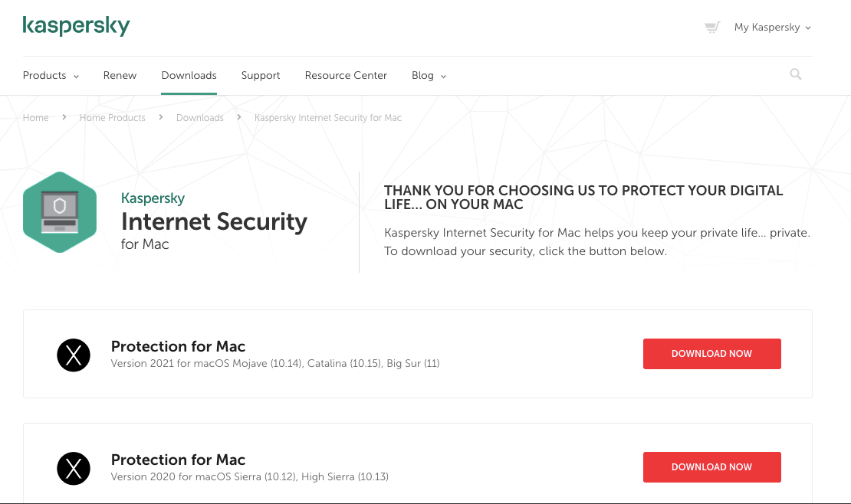Viewport: 851px width, 504px height.
Task: Click the Home breadcrumb link
Action: (36, 118)
